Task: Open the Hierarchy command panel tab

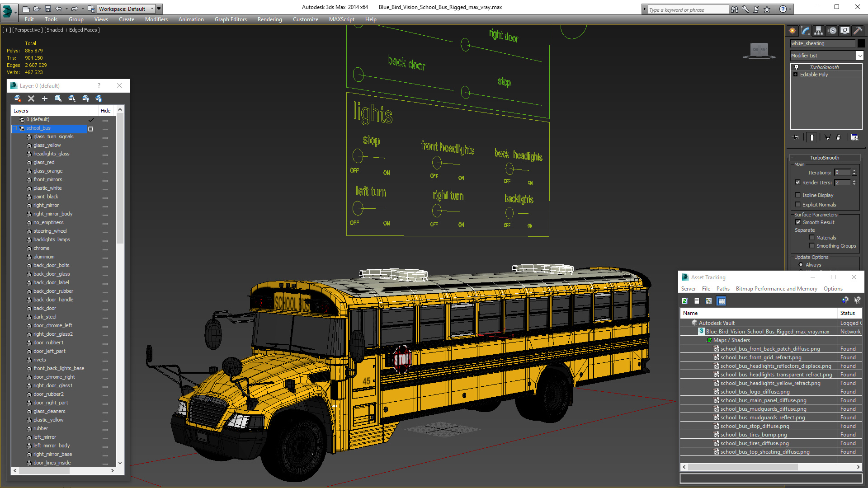Action: [819, 31]
